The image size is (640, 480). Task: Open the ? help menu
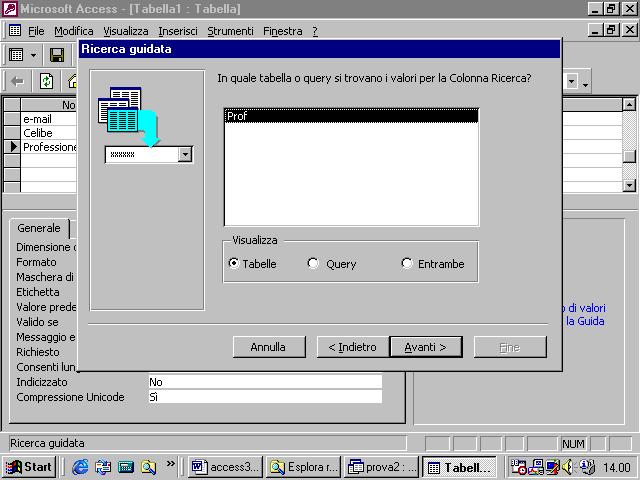click(315, 31)
